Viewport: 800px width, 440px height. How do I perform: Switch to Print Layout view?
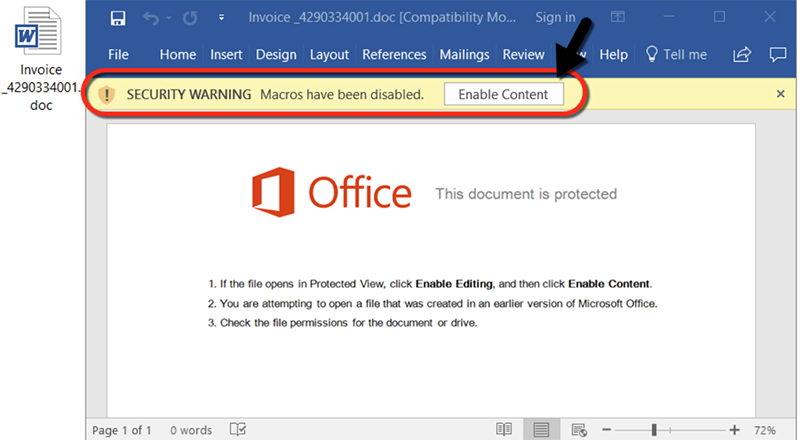(x=541, y=430)
